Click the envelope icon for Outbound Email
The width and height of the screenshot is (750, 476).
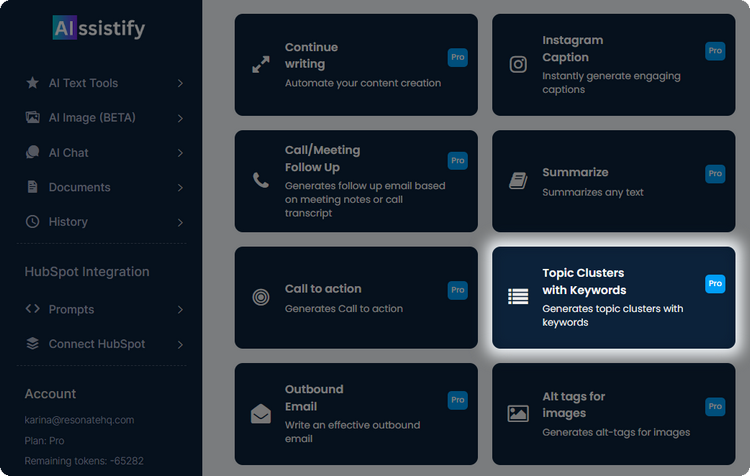pyautogui.click(x=261, y=414)
